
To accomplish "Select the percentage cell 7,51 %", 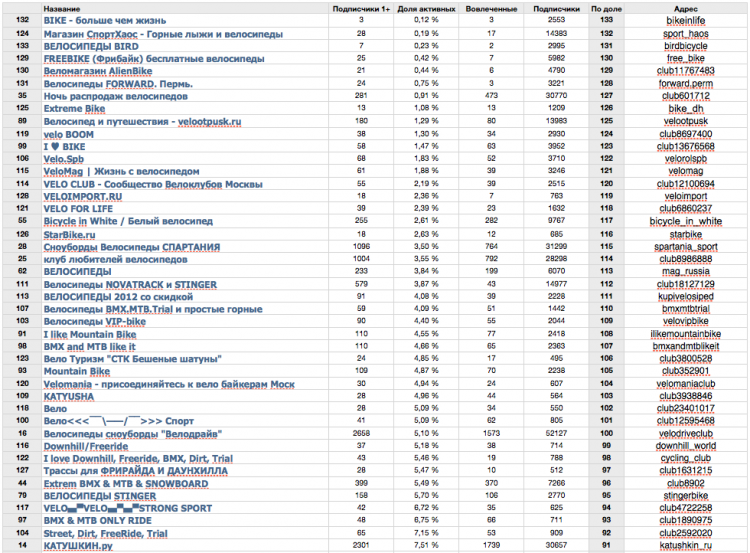I will pos(426,545).
